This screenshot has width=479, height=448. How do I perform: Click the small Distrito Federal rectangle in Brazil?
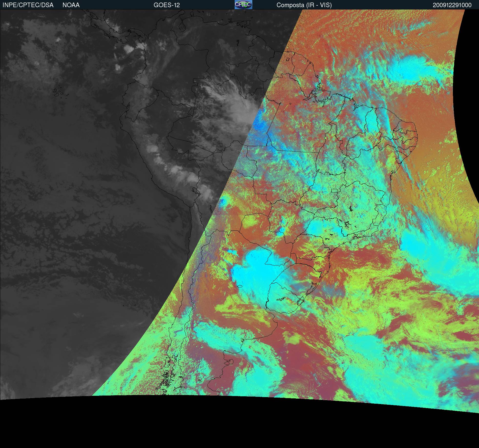point(335,190)
